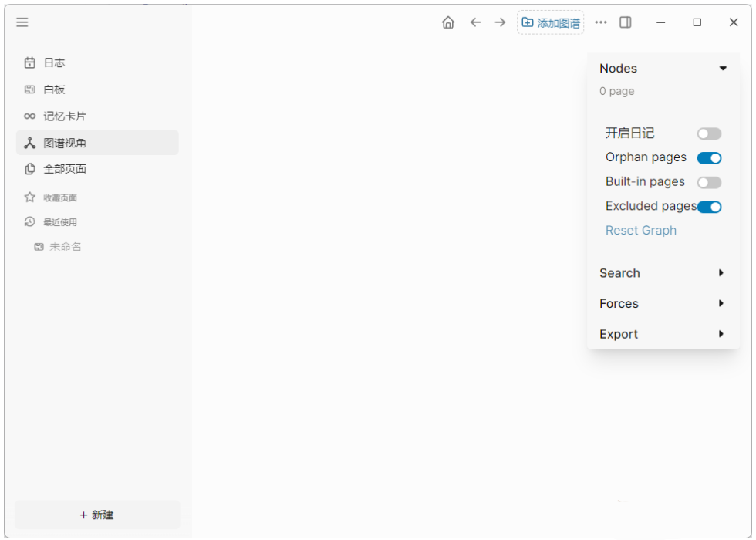Screen dimensions: 756x540
Task: Navigate forward with the right arrow
Action: 500,22
